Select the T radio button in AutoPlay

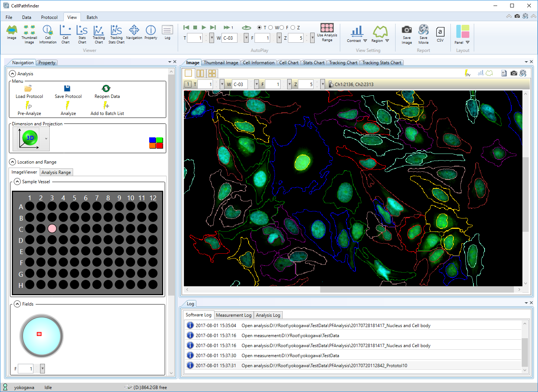coord(259,27)
